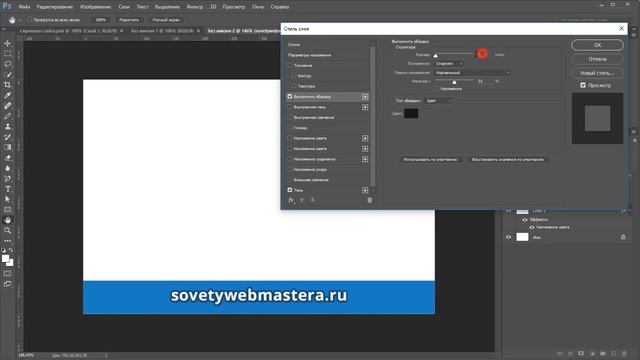This screenshot has width=640, height=360.
Task: Click the plus button beside Наложение градиента
Action: click(x=365, y=159)
